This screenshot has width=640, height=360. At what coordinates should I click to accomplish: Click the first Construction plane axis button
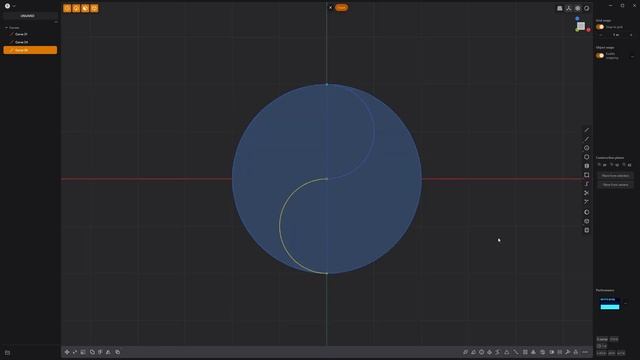point(602,165)
